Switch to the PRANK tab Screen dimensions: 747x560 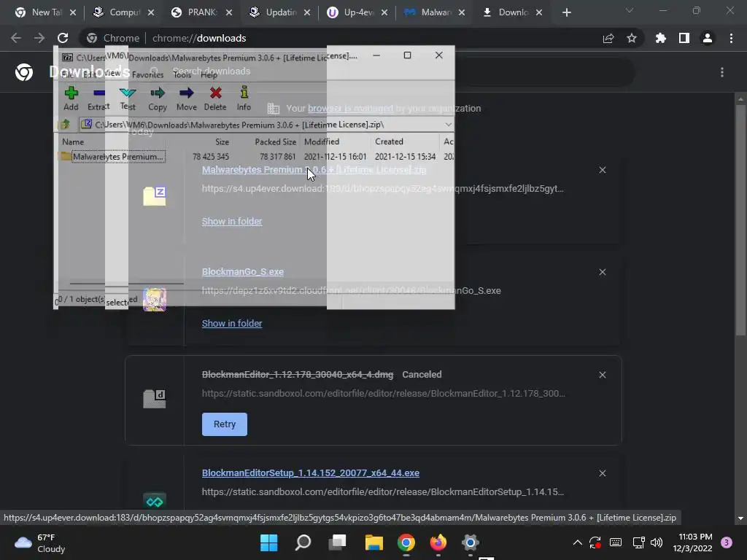click(201, 12)
